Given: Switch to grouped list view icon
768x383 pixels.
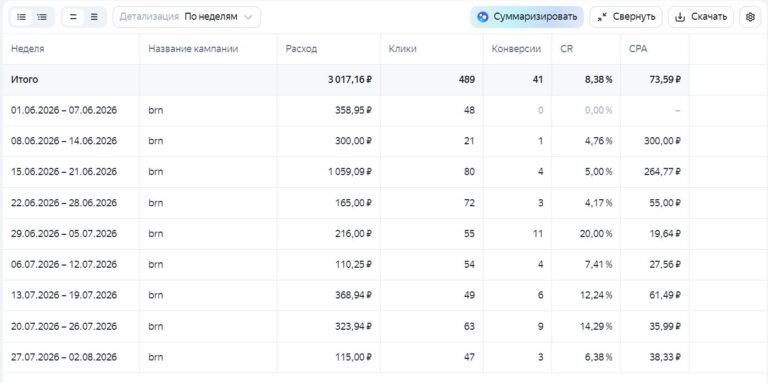Looking at the screenshot, I should [x=42, y=17].
